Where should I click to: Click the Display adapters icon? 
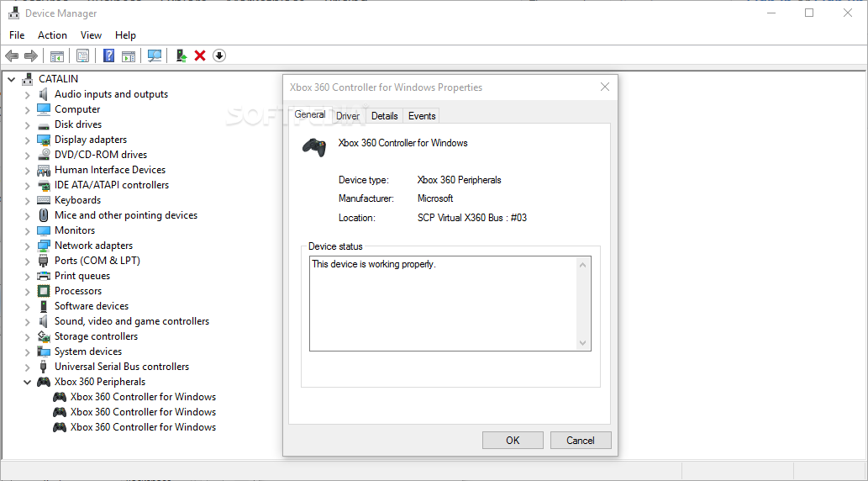click(x=43, y=140)
